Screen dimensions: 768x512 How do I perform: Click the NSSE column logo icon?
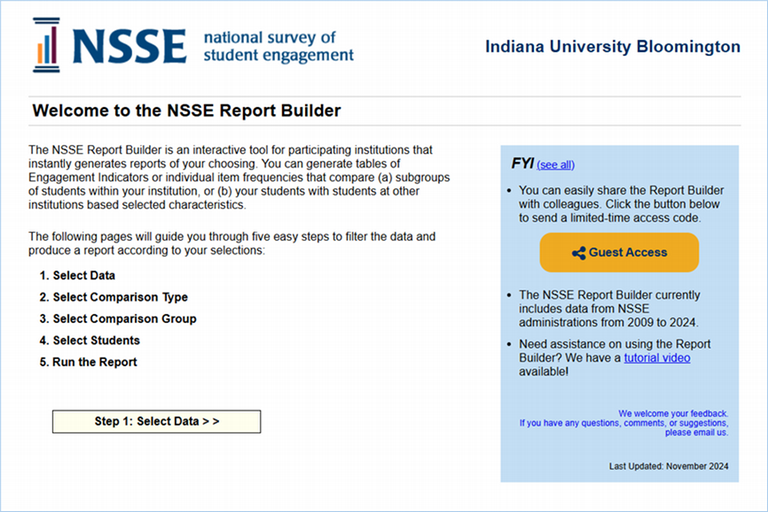(x=47, y=45)
